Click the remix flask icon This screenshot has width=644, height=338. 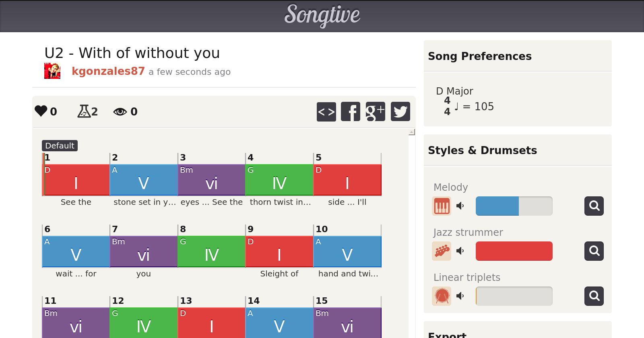coord(84,111)
